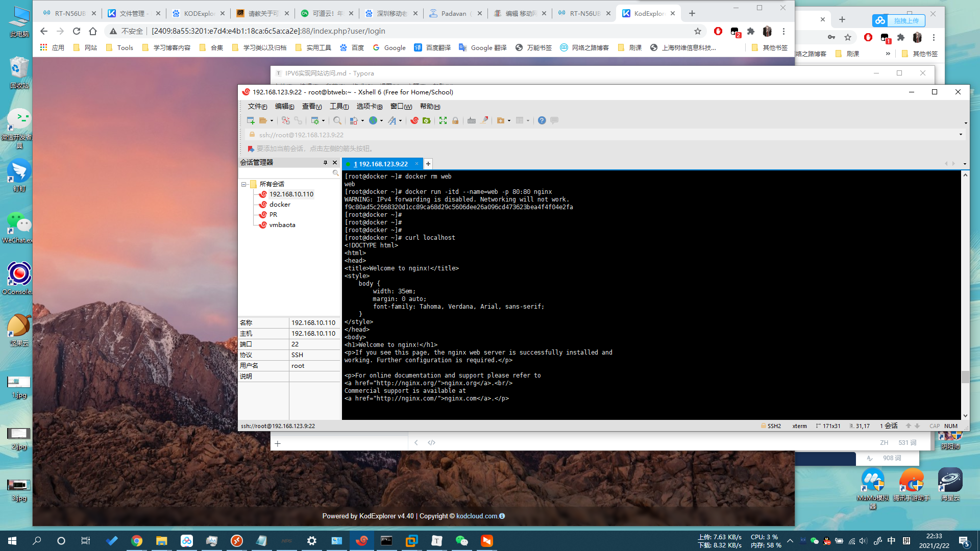Viewport: 980px width, 551px height.
Task: Click the Font letter-A icon in Xshell toolbar
Action: (392, 120)
